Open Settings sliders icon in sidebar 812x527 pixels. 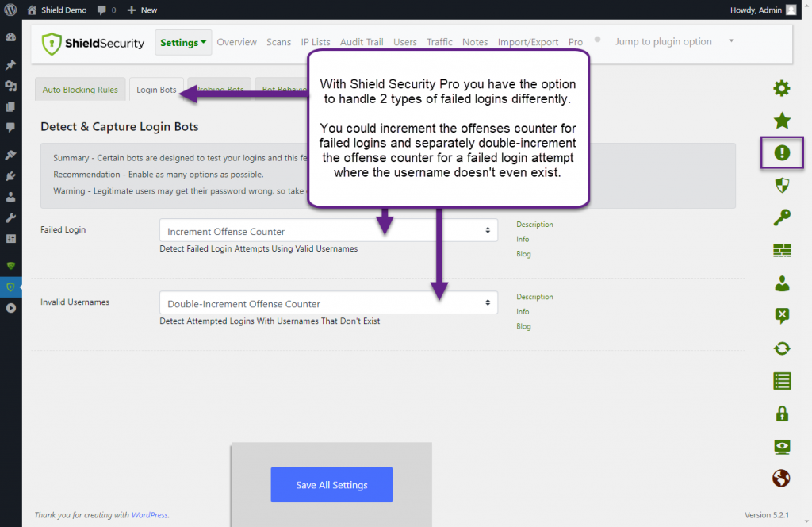(x=10, y=239)
